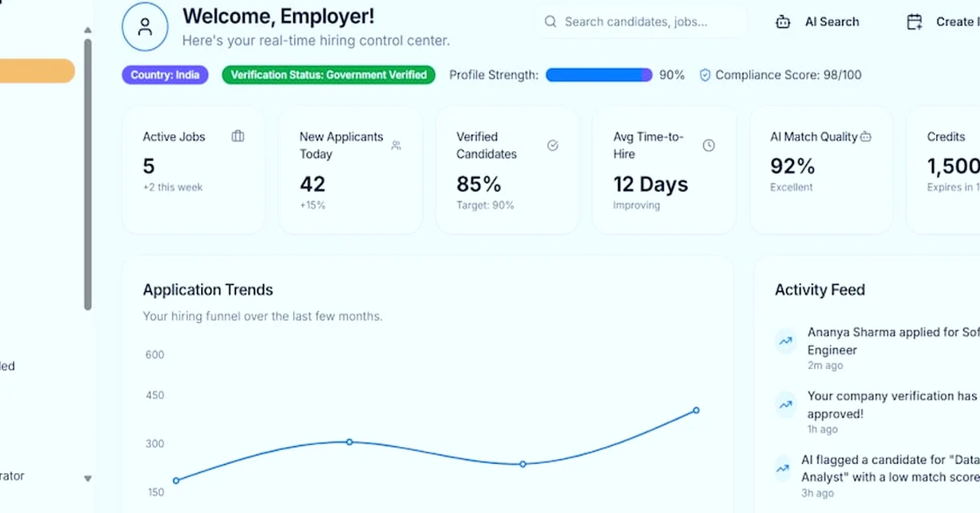Open the AI flagged candidate entry
980x513 pixels.
click(x=877, y=475)
